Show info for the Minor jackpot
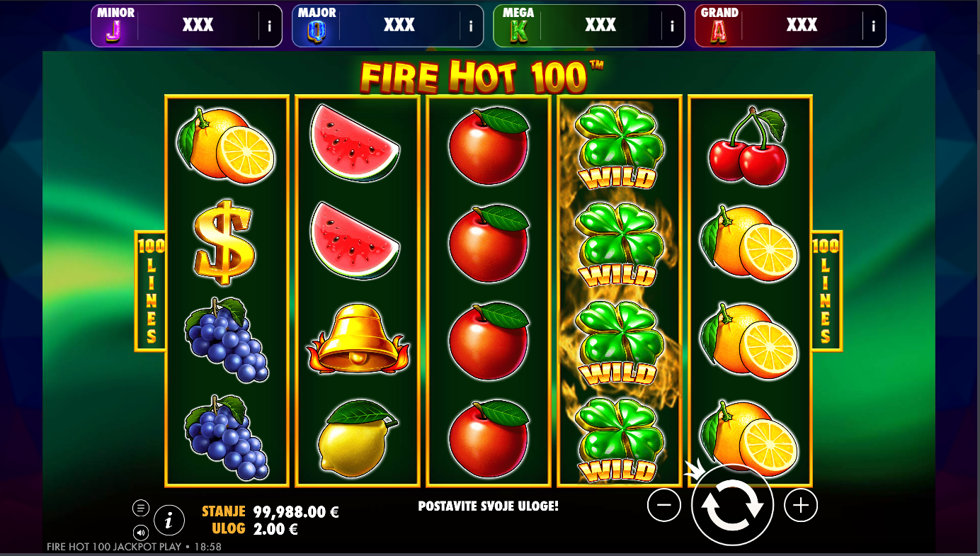The width and height of the screenshot is (980, 556). click(x=269, y=26)
